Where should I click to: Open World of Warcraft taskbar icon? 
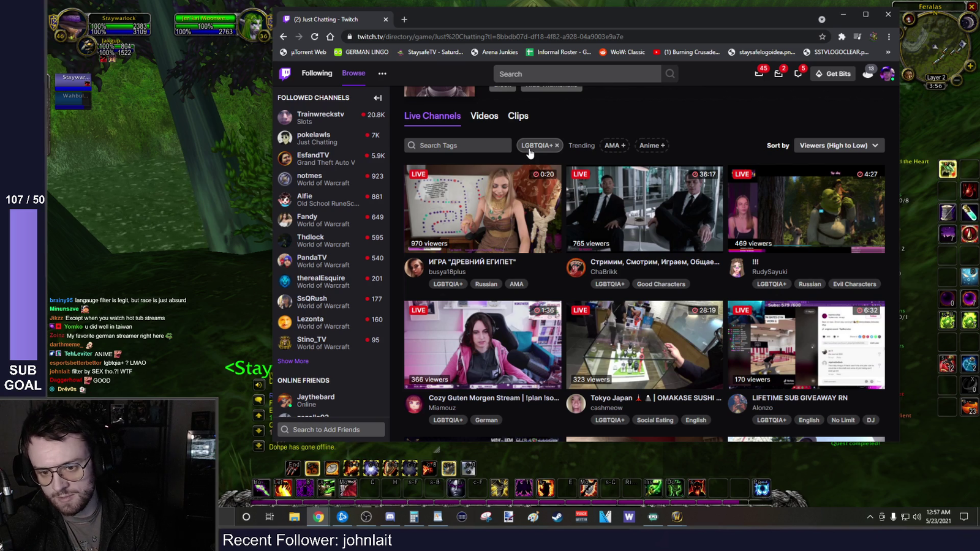tap(677, 517)
